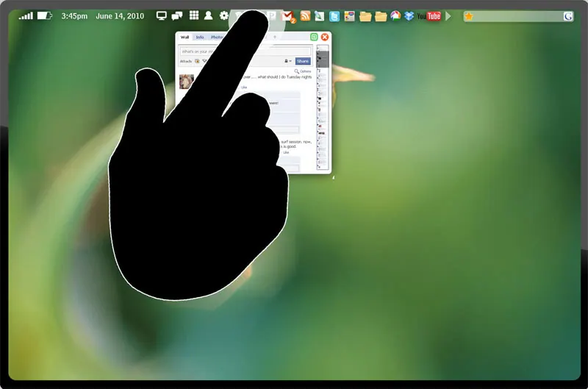Image resolution: width=588 pixels, height=389 pixels.
Task: Open the lock privacy dropdown
Action: click(x=288, y=61)
